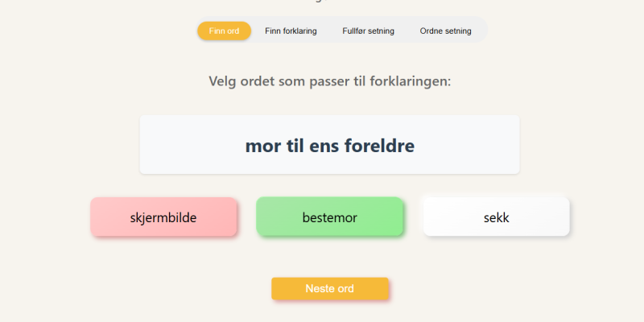Click the heading 'Velg ordet som passer til forklaringen'
The image size is (644, 322).
329,81
